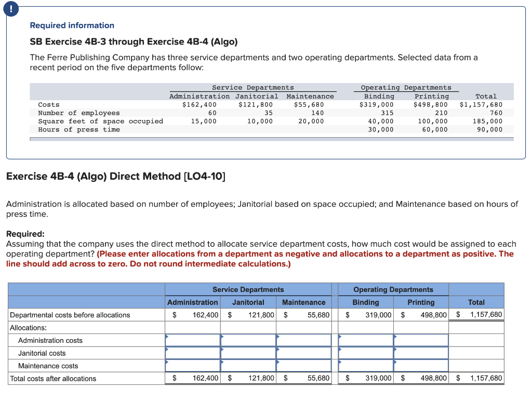Click the Service Departments header cell

tap(248, 289)
